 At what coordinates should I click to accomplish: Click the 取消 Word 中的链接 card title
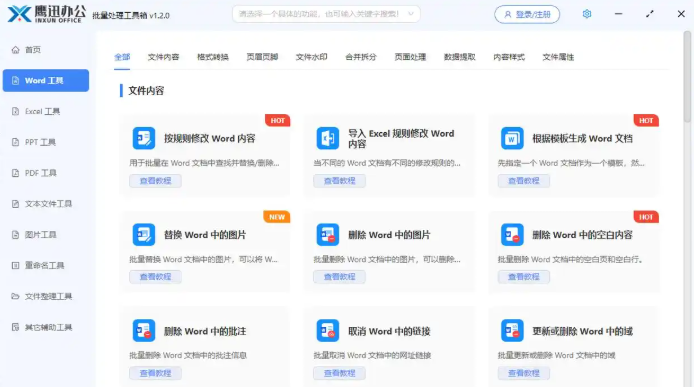pos(389,331)
